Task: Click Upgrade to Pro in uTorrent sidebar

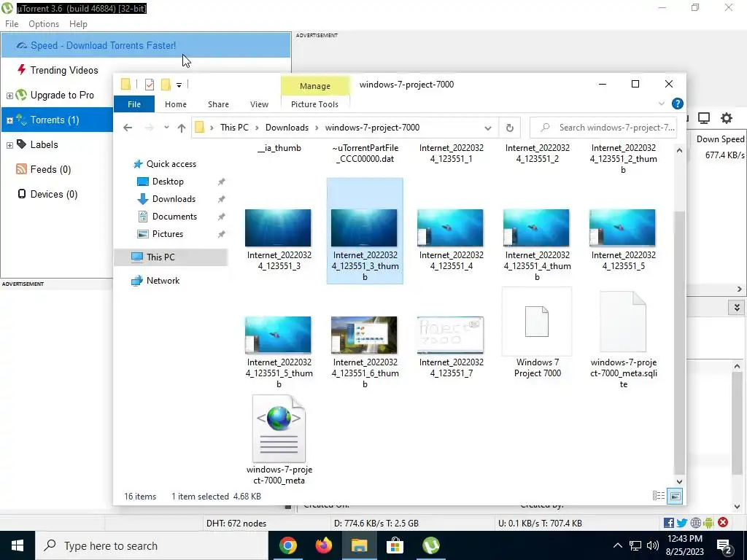Action: click(62, 95)
